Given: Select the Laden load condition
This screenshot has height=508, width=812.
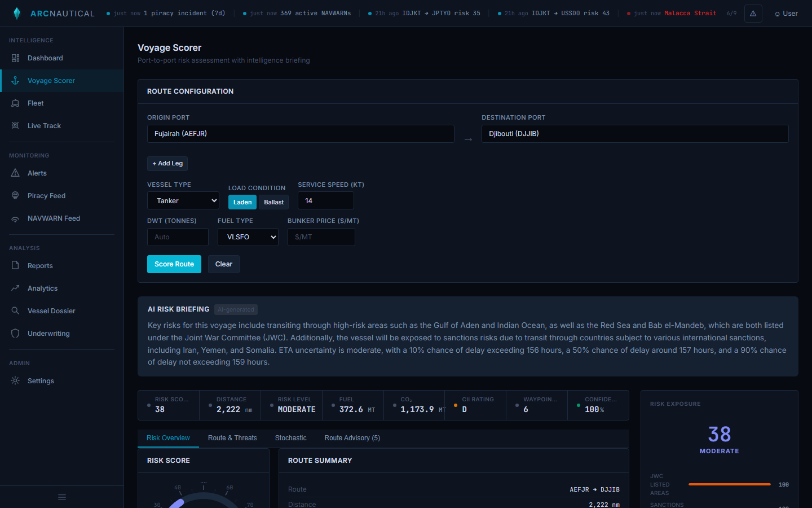Looking at the screenshot, I should pyautogui.click(x=242, y=202).
